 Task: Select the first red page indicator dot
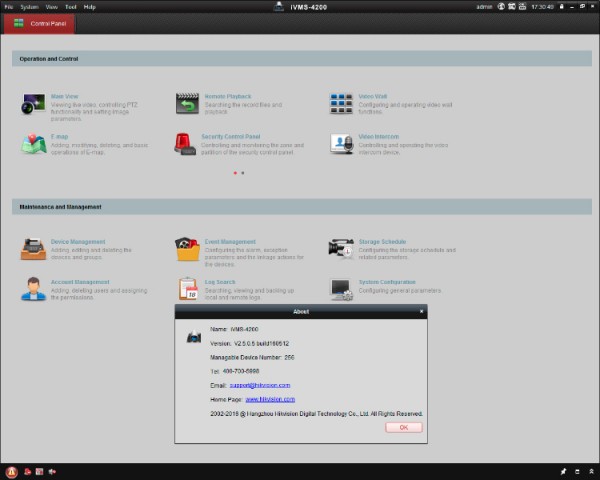click(235, 173)
